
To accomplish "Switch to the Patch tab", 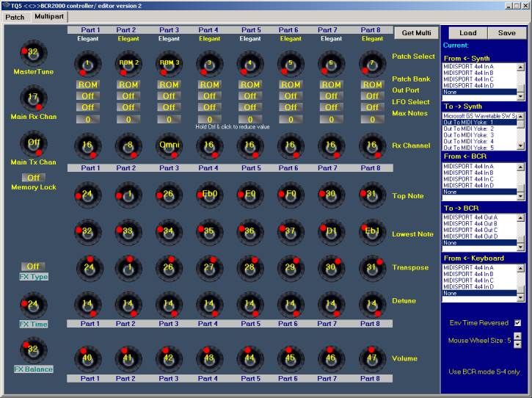I will click(15, 16).
